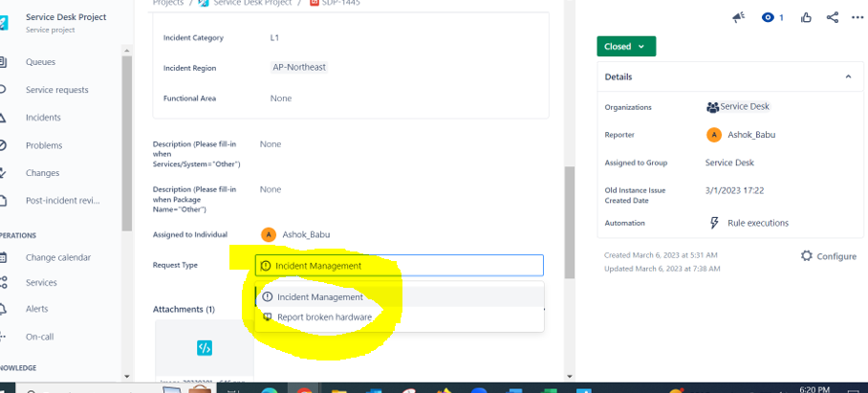Click the sidebar scrollbar up arrow
The height and width of the screenshot is (393, 868).
pyautogui.click(x=127, y=51)
